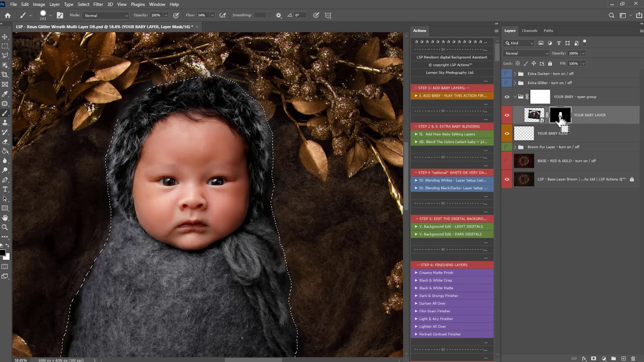Image resolution: width=644 pixels, height=362 pixels.
Task: Show the Brown Fur Layer group
Action: [x=507, y=147]
